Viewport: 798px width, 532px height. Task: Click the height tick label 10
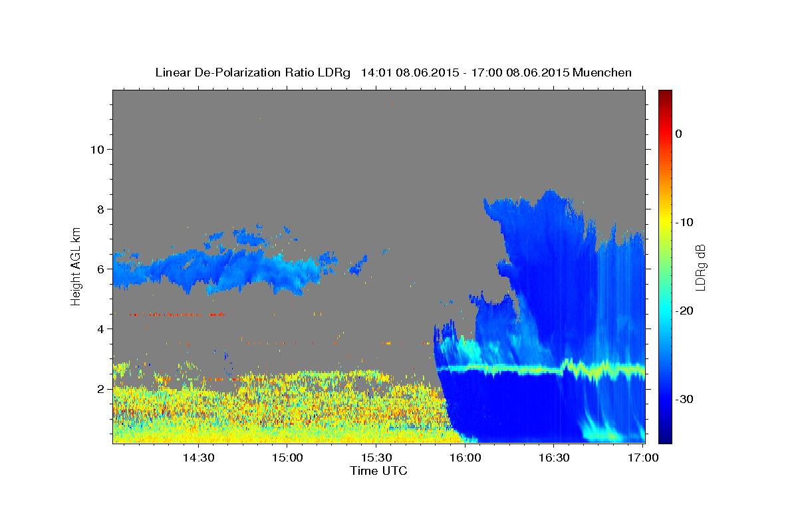click(x=98, y=149)
